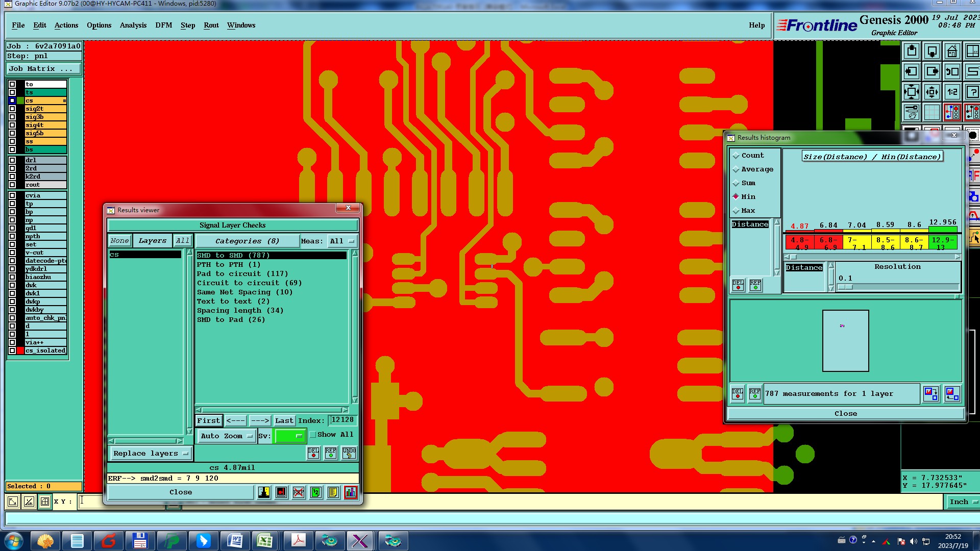Open the Replace layers dropdown

(x=151, y=454)
